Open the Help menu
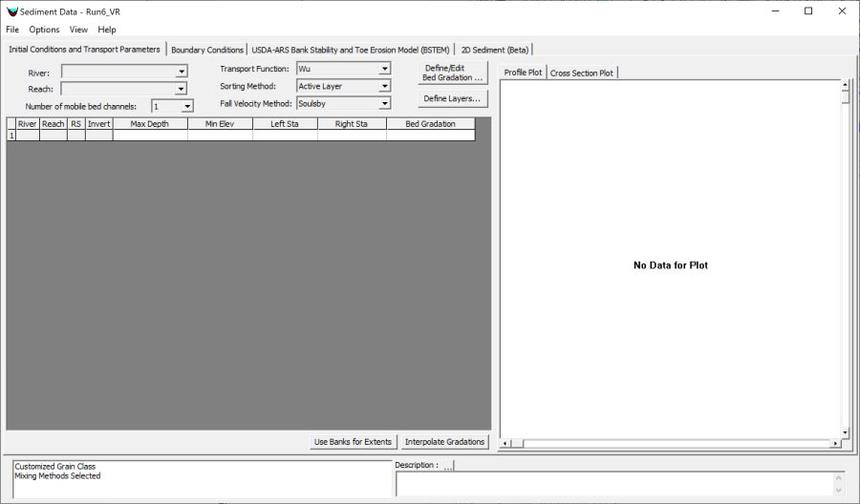This screenshot has width=860, height=504. coord(107,30)
